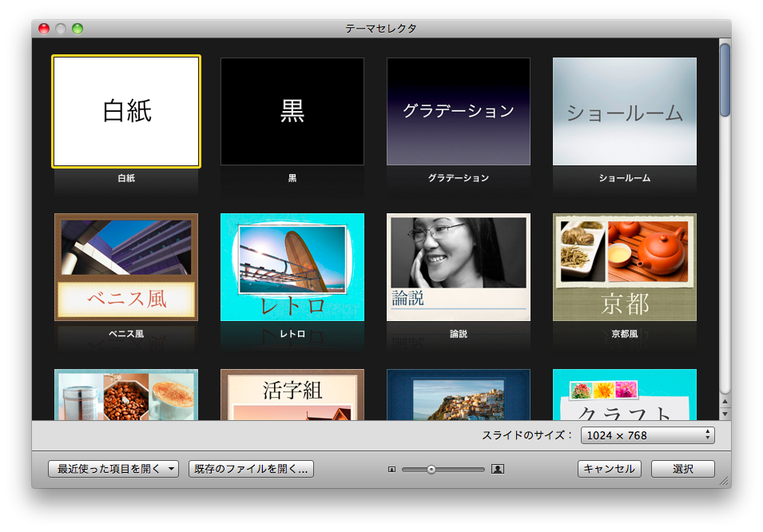The width and height of the screenshot is (763, 532).
Task: Click the グラデーション caption text
Action: pos(459,178)
